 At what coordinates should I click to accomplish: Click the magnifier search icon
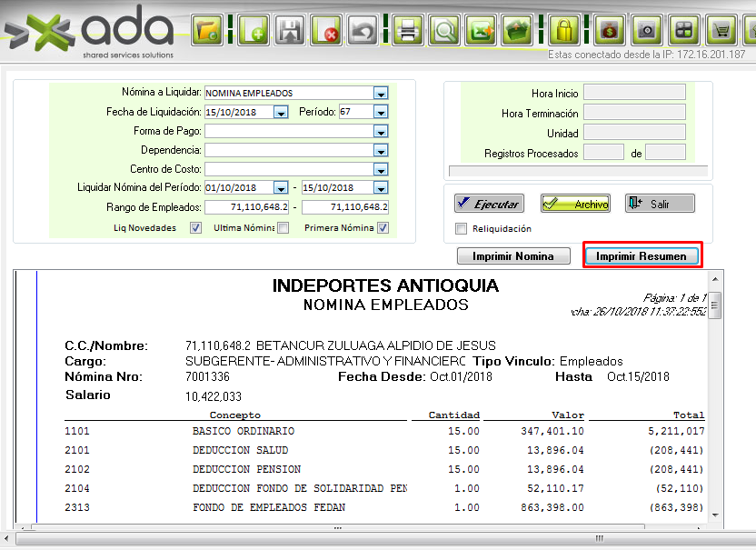point(444,31)
